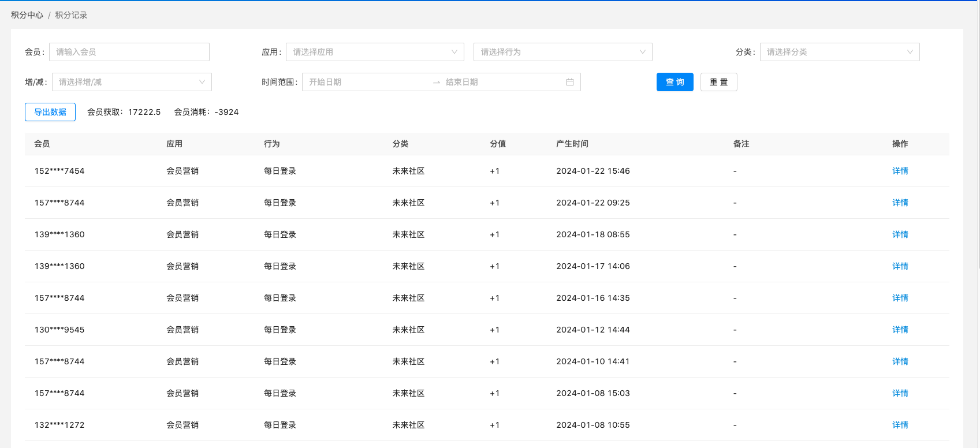Click 积分记录 breadcrumb item
Image resolution: width=980 pixels, height=448 pixels.
(x=71, y=15)
